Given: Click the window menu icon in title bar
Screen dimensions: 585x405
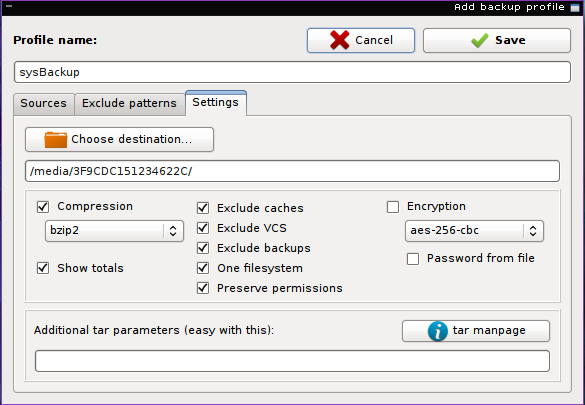Looking at the screenshot, I should (9, 6).
